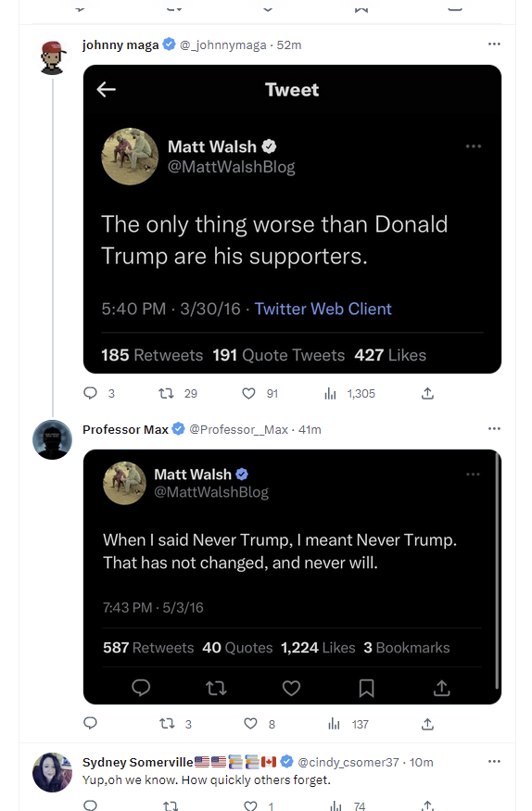Viewport: 532px width, 811px height.
Task: Open more options on Sydney Somerville's reply
Action: click(x=494, y=761)
